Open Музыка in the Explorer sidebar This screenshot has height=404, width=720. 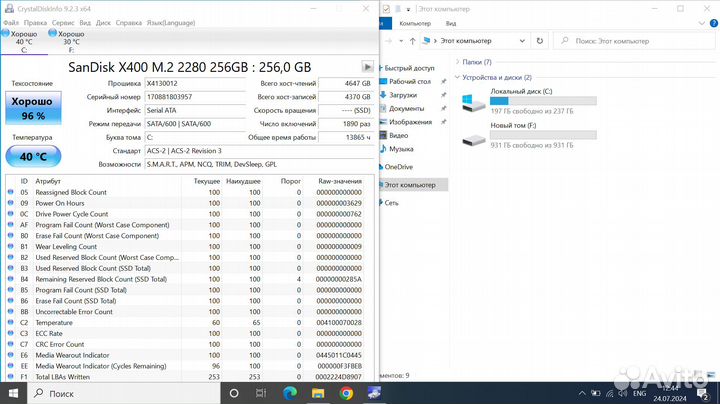click(401, 149)
